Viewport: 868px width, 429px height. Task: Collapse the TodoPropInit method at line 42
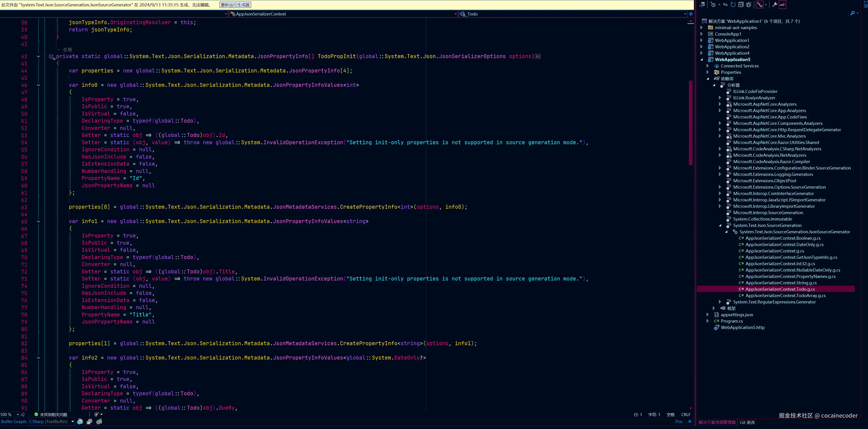click(39, 57)
